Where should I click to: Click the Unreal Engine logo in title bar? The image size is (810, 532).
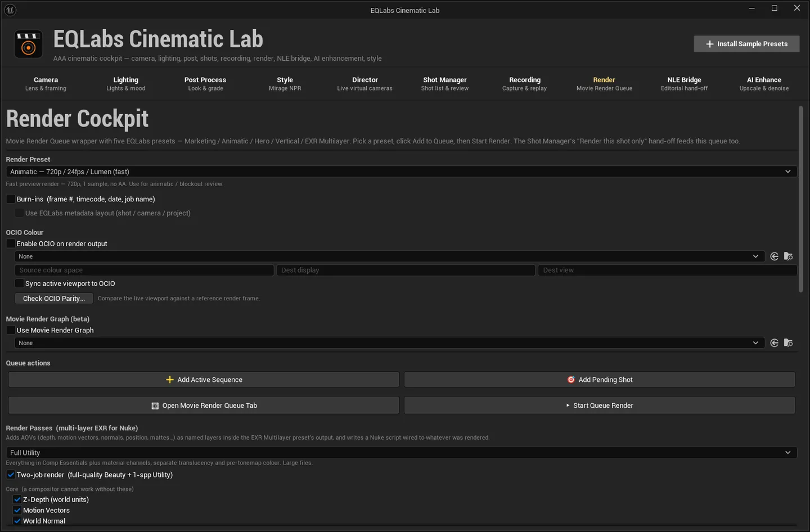point(10,10)
